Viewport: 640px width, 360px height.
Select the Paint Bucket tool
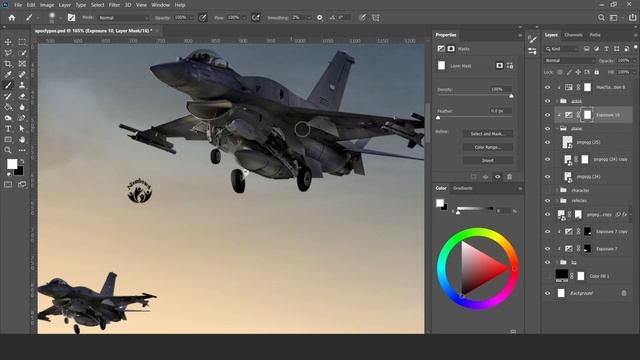click(8, 107)
